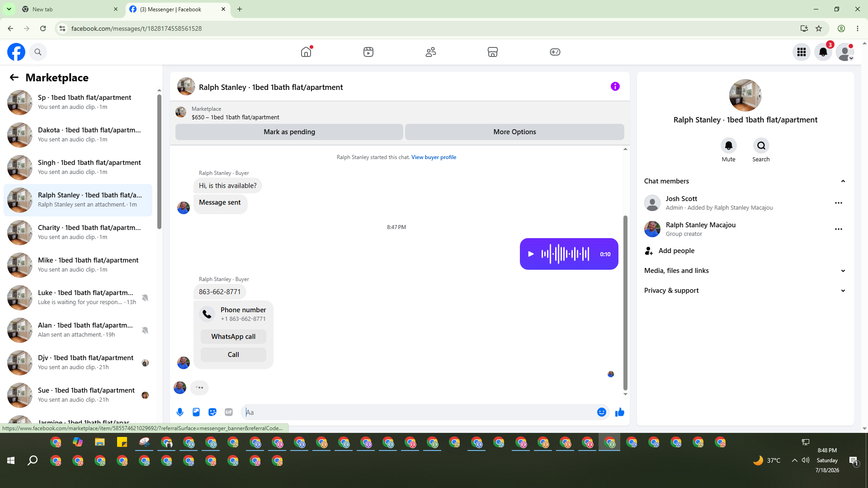Bookmark this page with star icon
The image size is (868, 488).
[819, 28]
